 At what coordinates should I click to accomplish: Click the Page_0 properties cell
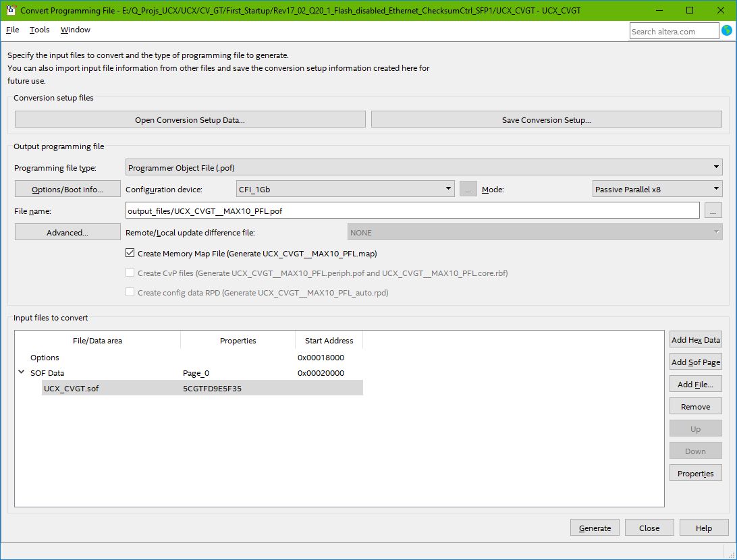point(196,373)
